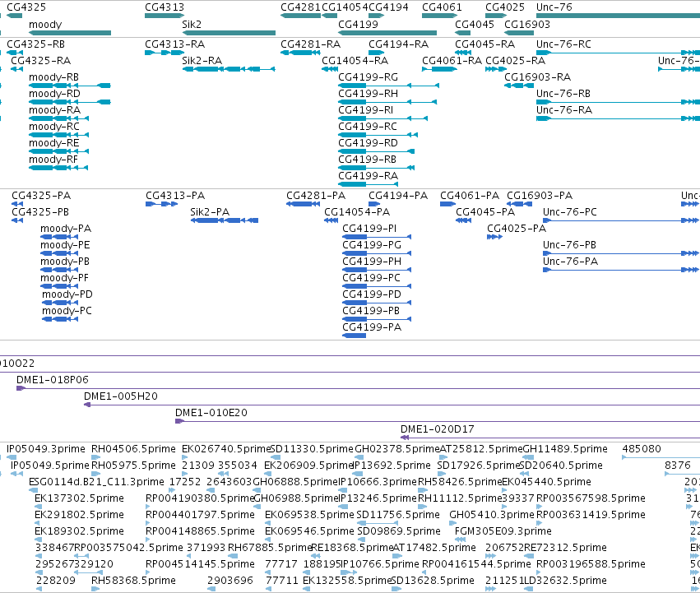Select the CG14054-RA transcript
The width and height of the screenshot is (700, 593).
pos(330,69)
